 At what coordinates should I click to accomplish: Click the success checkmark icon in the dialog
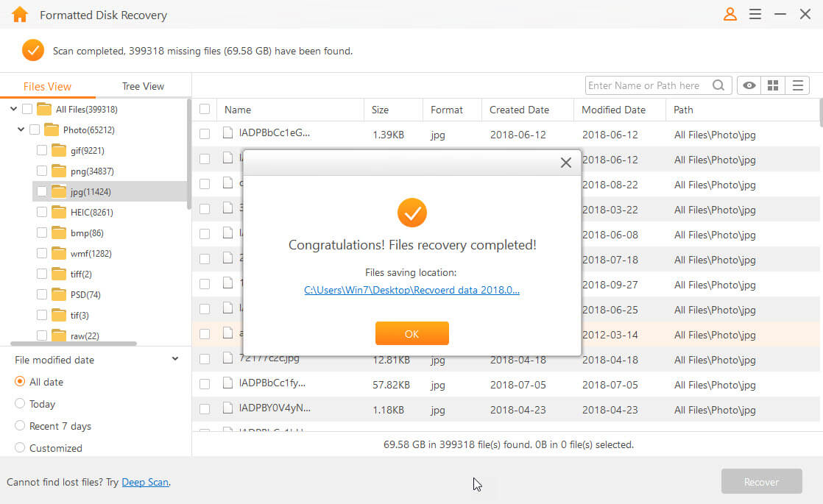coord(411,213)
